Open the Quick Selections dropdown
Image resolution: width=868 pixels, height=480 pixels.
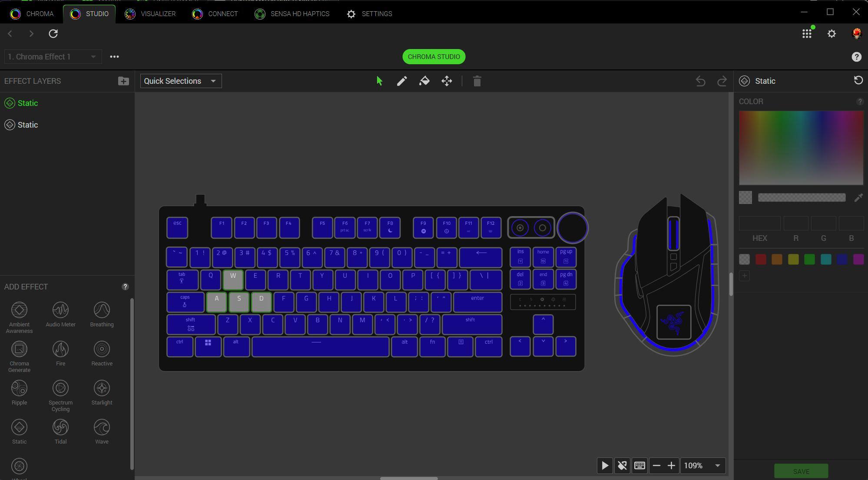(x=181, y=81)
